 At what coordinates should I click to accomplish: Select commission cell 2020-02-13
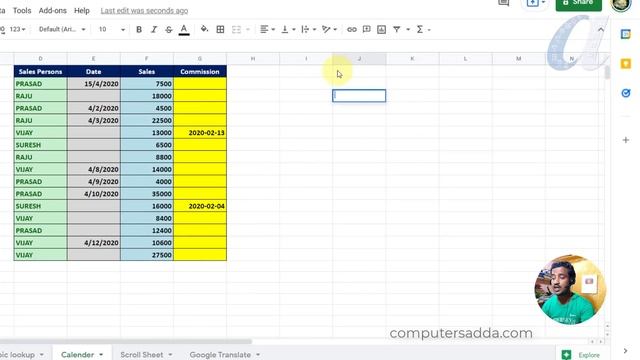[x=200, y=133]
